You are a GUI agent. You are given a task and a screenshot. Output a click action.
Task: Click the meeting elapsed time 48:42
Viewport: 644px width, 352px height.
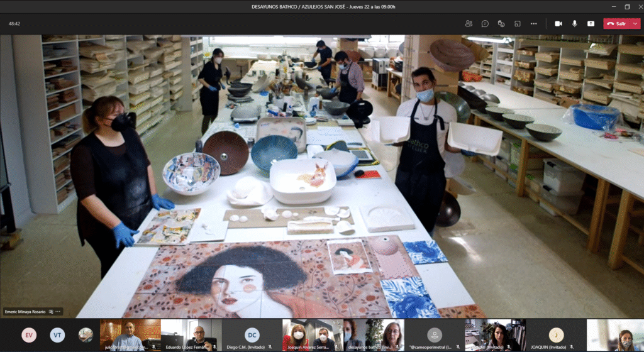coord(14,23)
